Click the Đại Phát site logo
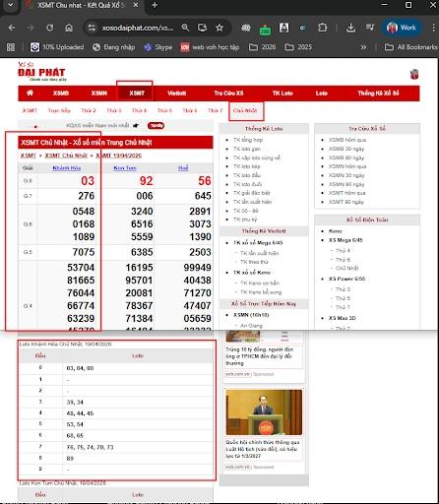439x504 pixels. [x=41, y=72]
